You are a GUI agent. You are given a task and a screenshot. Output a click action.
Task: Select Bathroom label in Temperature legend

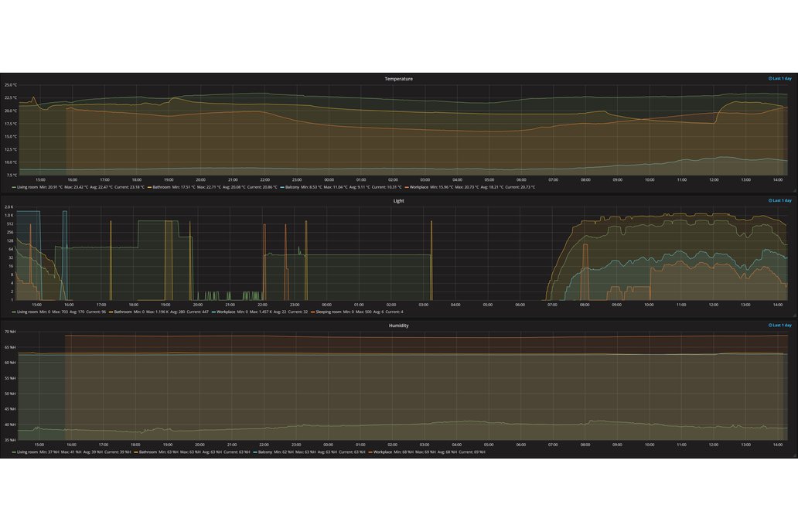161,187
